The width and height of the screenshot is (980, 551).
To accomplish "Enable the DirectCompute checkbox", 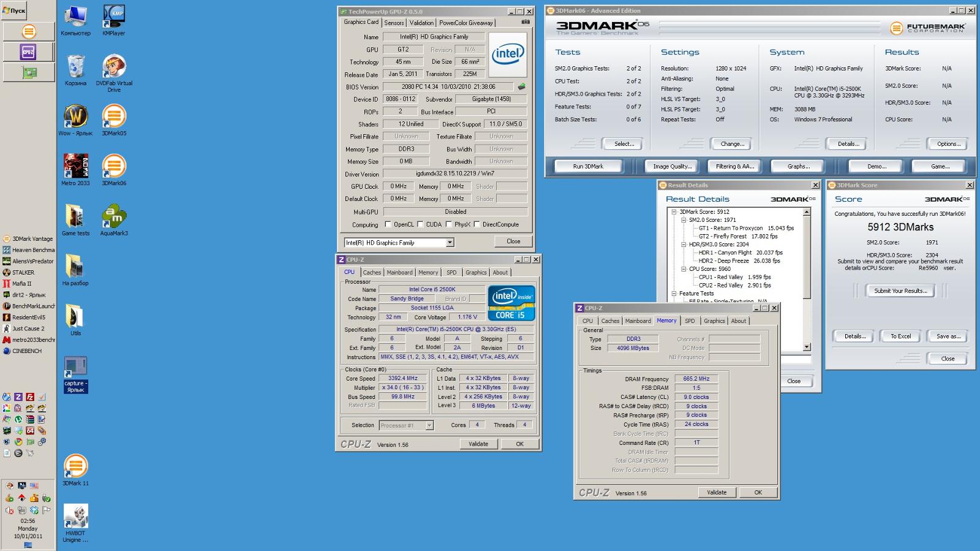I will (477, 224).
